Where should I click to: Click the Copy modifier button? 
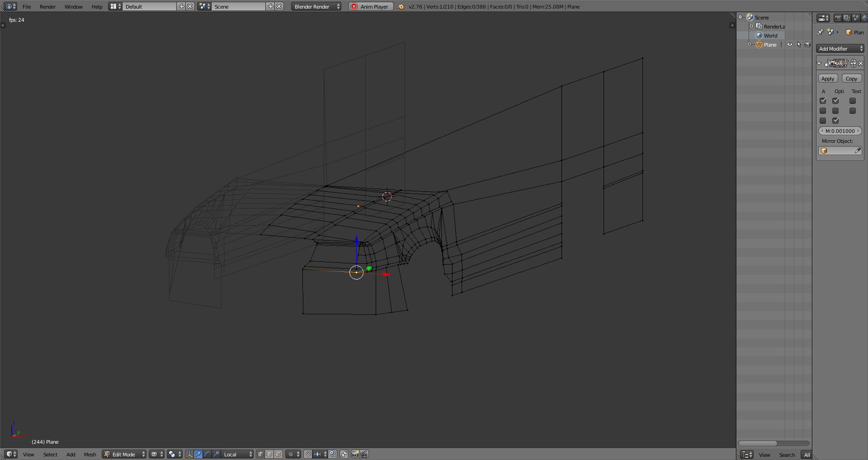[x=851, y=79]
